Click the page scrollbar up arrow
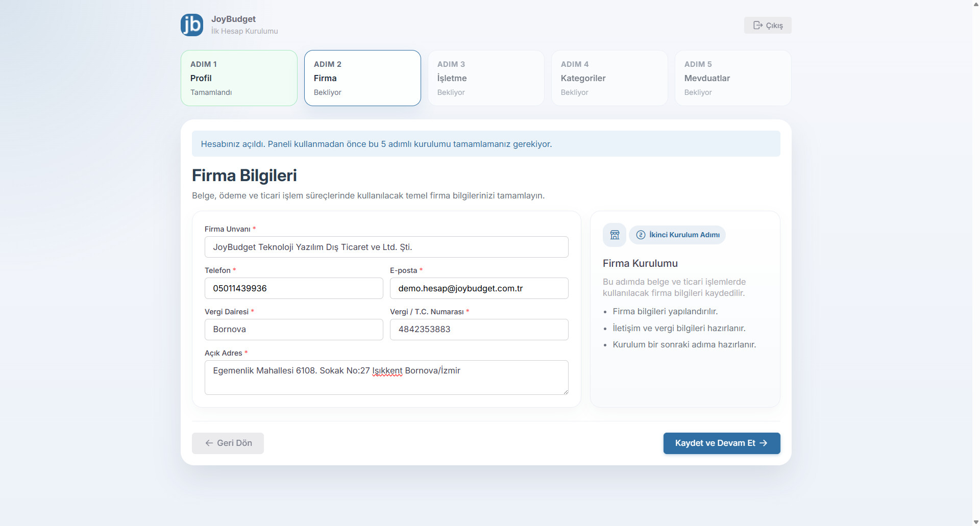This screenshot has height=526, width=980. [976, 4]
